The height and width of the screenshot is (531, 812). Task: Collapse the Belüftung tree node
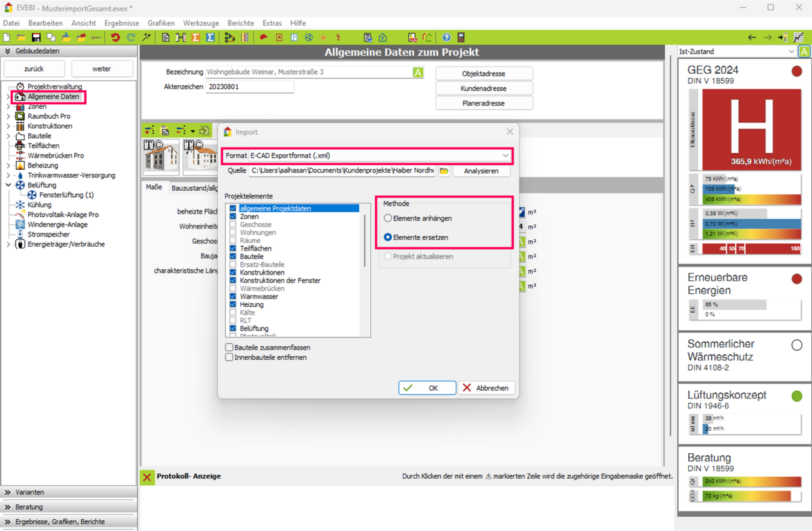click(8, 185)
